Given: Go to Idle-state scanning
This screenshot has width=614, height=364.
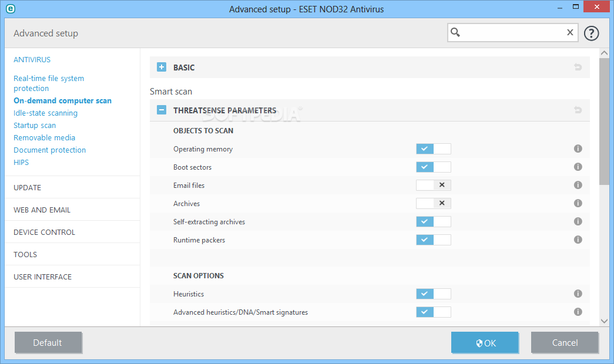Looking at the screenshot, I should [x=45, y=113].
